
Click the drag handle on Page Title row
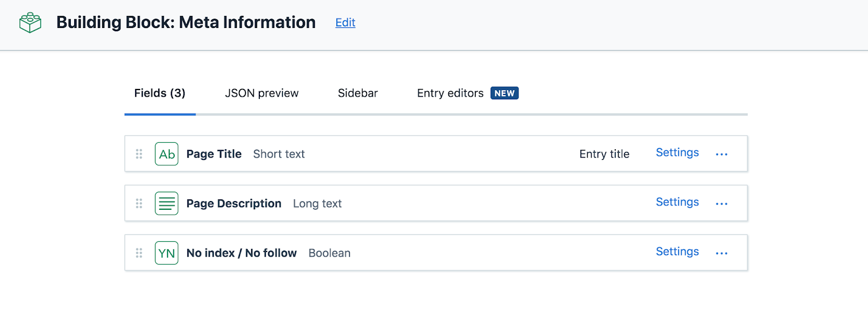[x=139, y=154]
